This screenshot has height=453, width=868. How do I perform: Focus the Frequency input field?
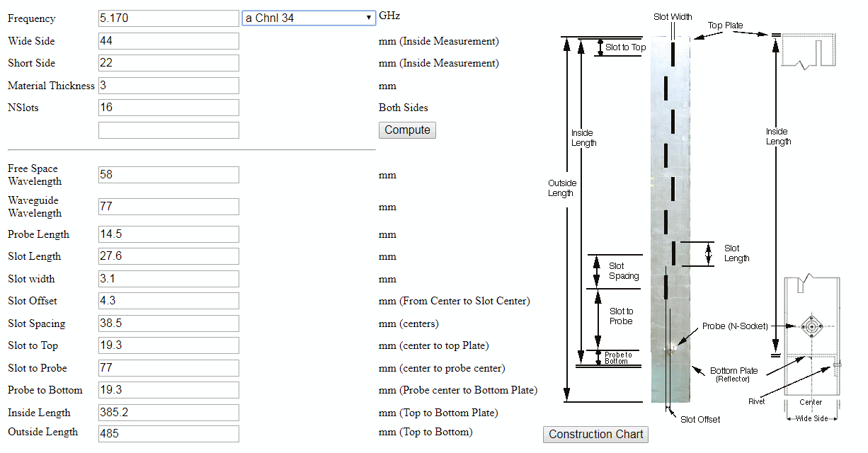click(169, 18)
